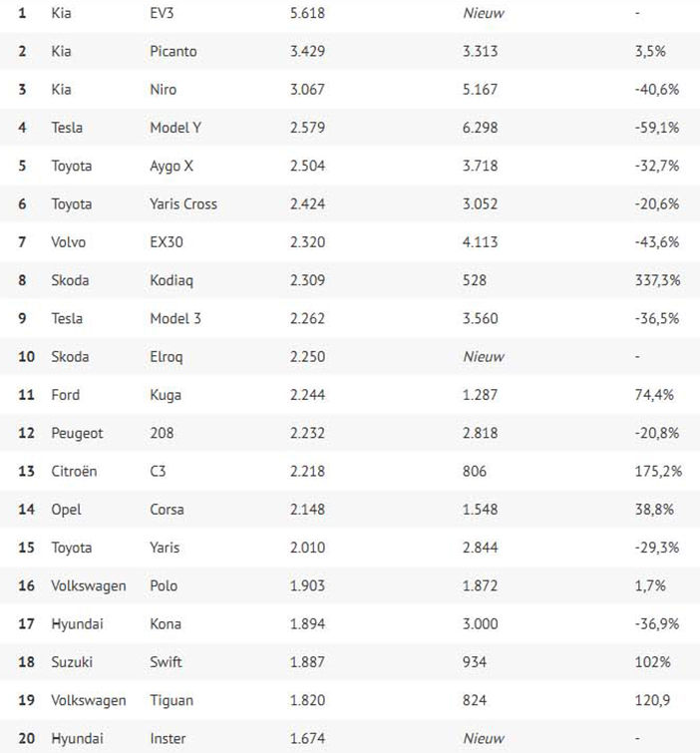Select the Hyundai Kona model cell

click(166, 623)
